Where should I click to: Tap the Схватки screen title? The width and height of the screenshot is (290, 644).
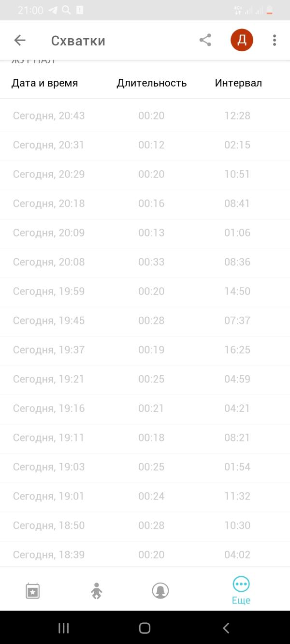[78, 41]
